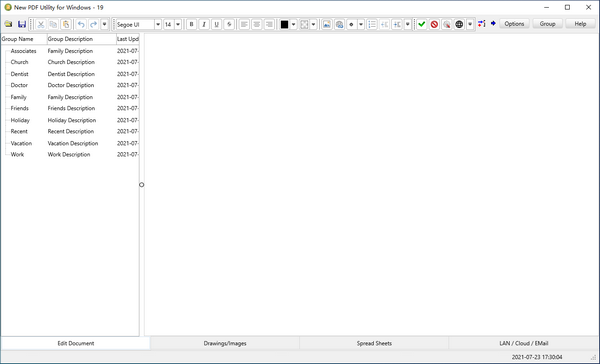Viewport: 600px width, 364px height.
Task: Select the Family group
Action: tap(18, 97)
